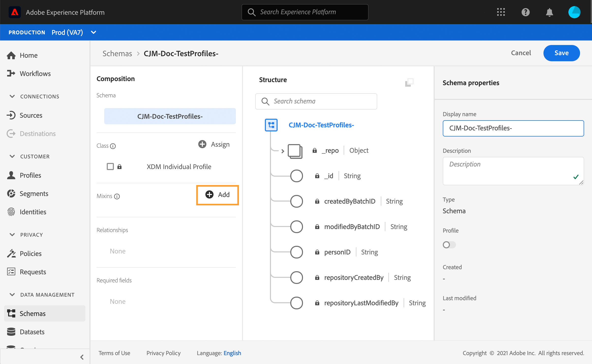
Task: Toggle the Profile switch
Action: click(449, 245)
